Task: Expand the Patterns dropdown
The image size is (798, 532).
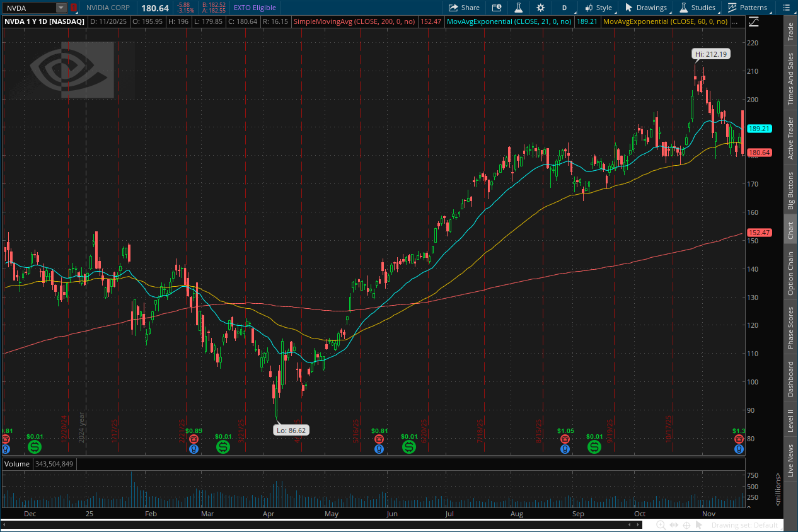Action: pos(748,8)
